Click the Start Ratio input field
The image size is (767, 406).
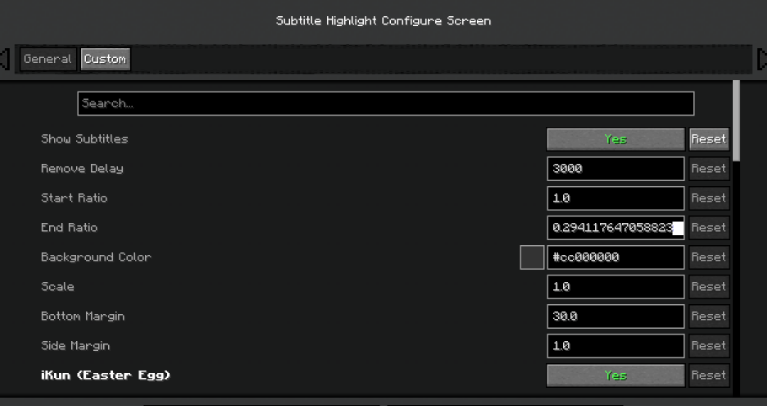point(615,198)
